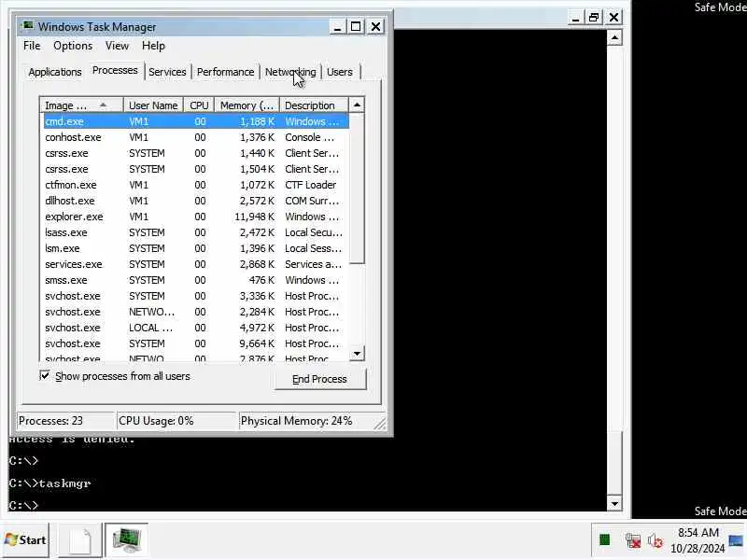The width and height of the screenshot is (747, 560).
Task: Click the blank document taskbar button
Action: pyautogui.click(x=79, y=540)
